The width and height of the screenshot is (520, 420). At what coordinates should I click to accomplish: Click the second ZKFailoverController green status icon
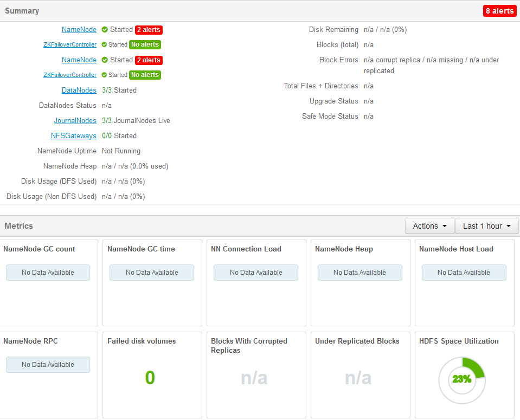tap(104, 75)
